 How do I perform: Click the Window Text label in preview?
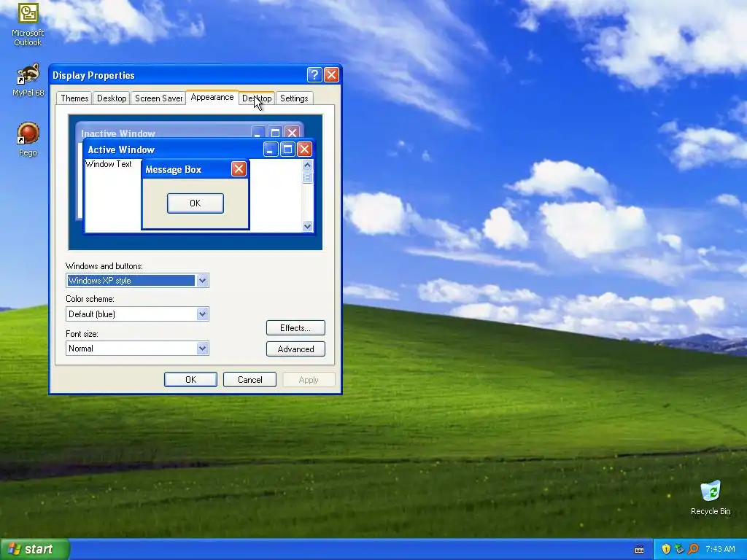[109, 164]
